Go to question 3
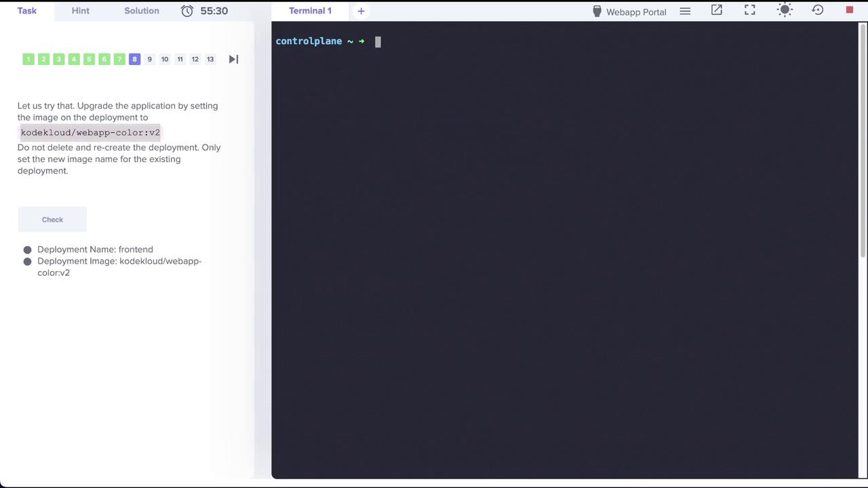The height and width of the screenshot is (488, 868). click(59, 59)
